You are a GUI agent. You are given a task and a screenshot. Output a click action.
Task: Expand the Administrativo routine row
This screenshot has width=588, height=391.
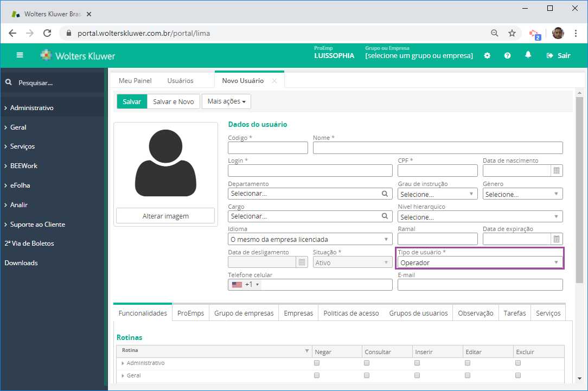(x=123, y=363)
